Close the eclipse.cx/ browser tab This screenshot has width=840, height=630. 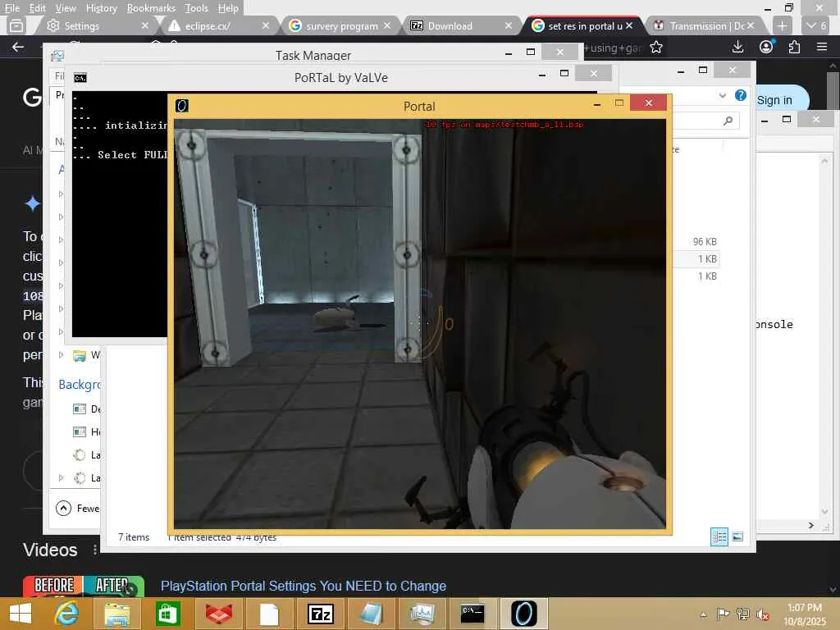coord(266,25)
